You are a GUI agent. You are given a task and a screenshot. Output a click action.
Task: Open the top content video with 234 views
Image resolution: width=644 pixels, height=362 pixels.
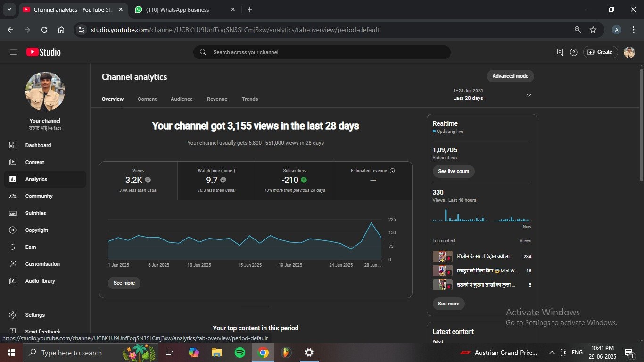pos(482,256)
